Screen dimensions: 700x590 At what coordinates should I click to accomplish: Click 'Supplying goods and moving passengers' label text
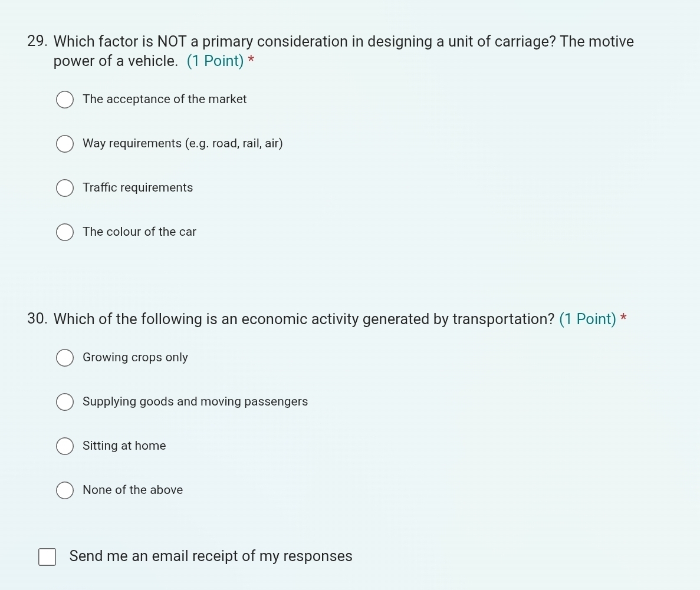195,401
